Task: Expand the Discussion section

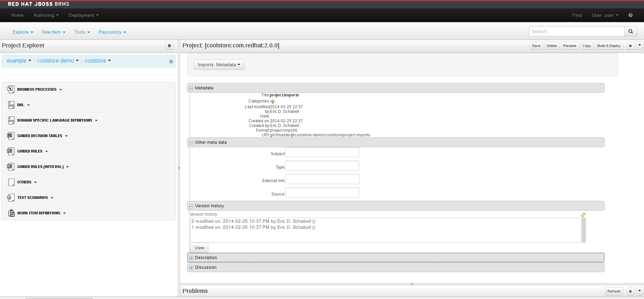Action: coord(191,268)
